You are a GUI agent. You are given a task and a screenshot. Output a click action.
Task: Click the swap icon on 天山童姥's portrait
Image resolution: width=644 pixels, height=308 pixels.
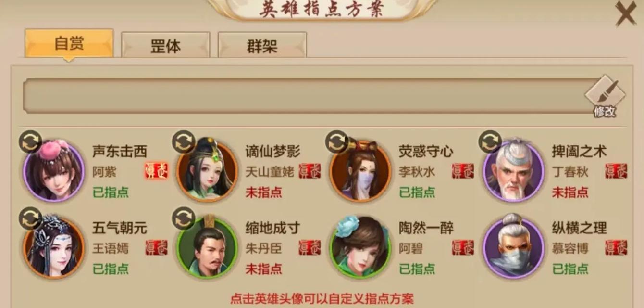point(184,142)
